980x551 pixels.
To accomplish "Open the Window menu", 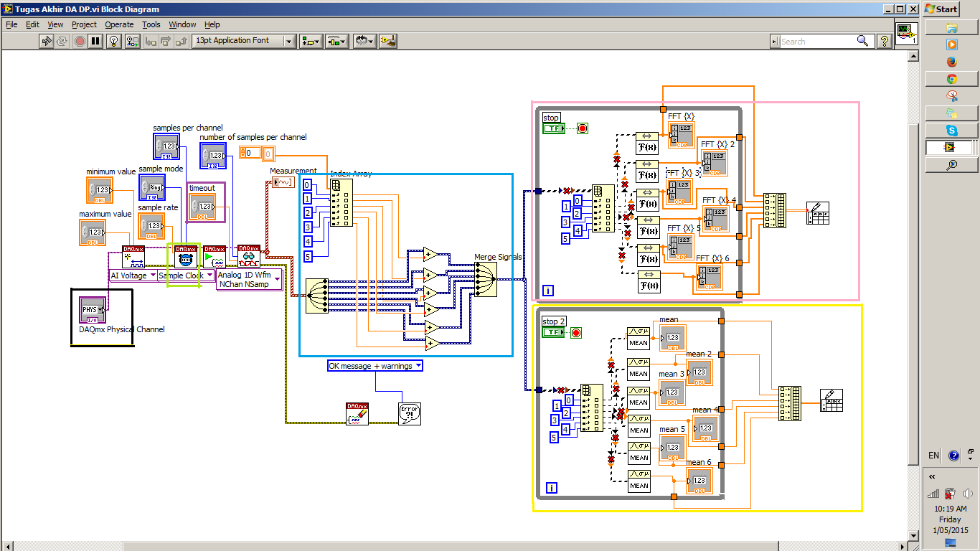I will click(182, 24).
